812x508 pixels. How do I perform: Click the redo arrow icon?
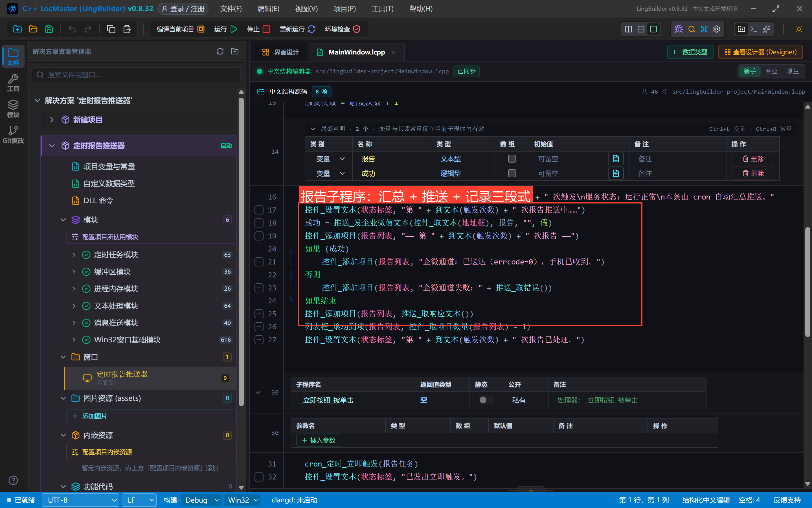click(x=88, y=29)
